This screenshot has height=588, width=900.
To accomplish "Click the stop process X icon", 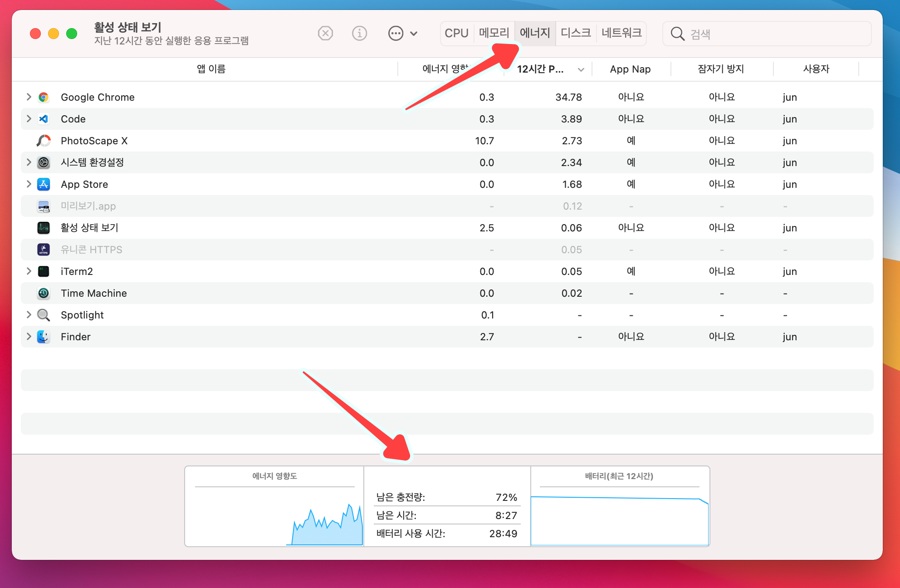I will pos(325,33).
